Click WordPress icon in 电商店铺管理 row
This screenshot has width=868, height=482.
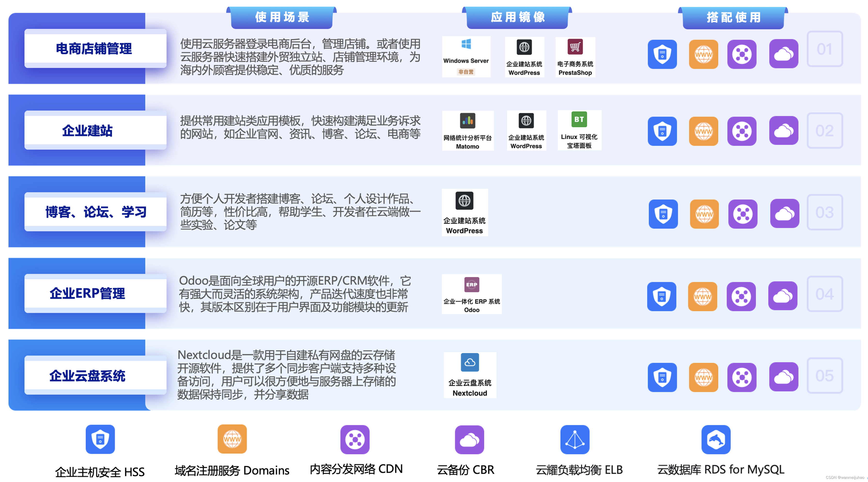[x=524, y=47]
